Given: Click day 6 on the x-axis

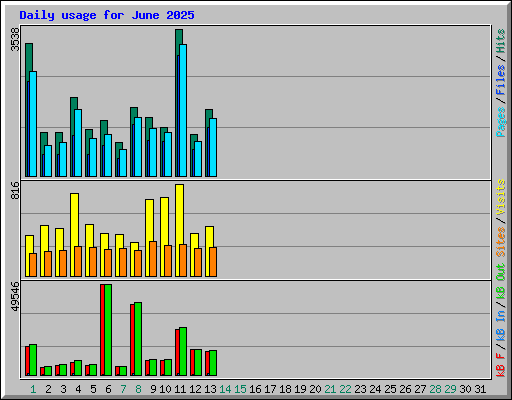Looking at the screenshot, I should tap(108, 389).
